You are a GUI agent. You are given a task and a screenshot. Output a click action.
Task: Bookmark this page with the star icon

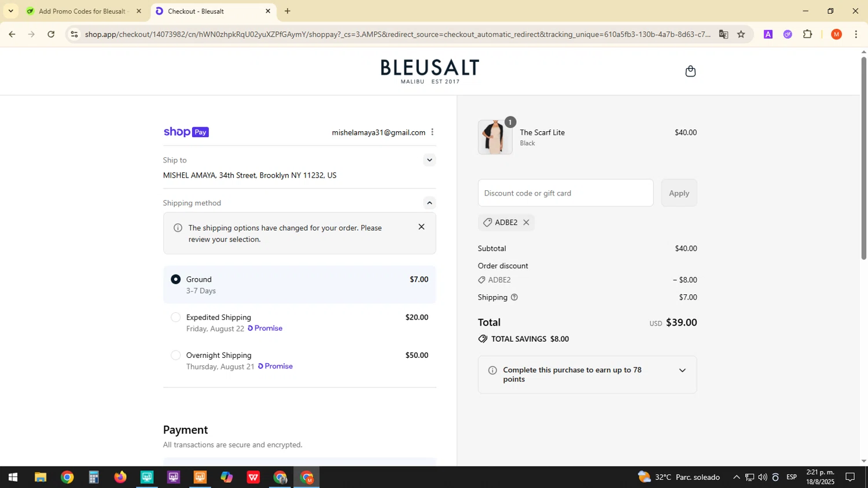pyautogui.click(x=741, y=34)
